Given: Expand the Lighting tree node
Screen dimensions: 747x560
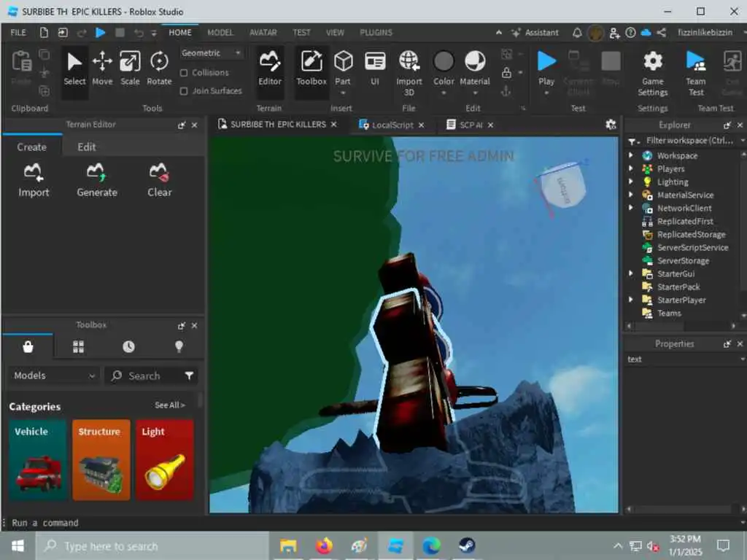Looking at the screenshot, I should [x=631, y=182].
